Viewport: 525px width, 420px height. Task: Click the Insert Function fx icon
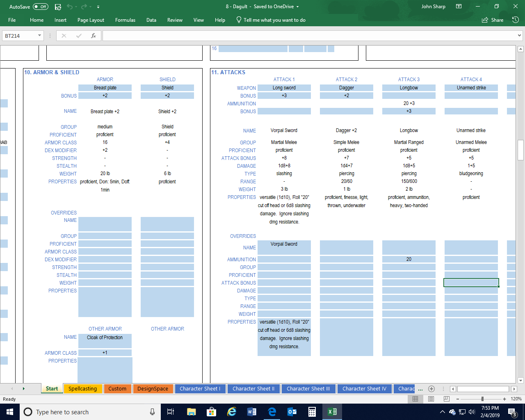94,36
